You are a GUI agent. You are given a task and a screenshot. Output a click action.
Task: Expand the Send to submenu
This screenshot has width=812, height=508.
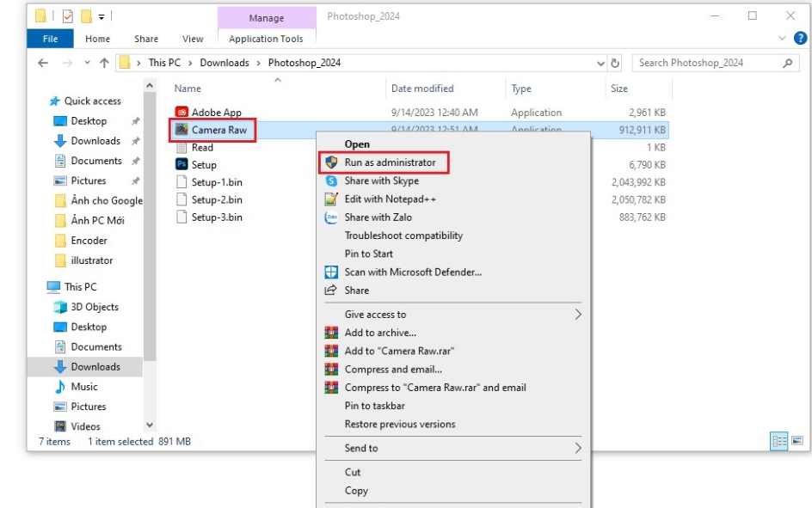pos(578,448)
